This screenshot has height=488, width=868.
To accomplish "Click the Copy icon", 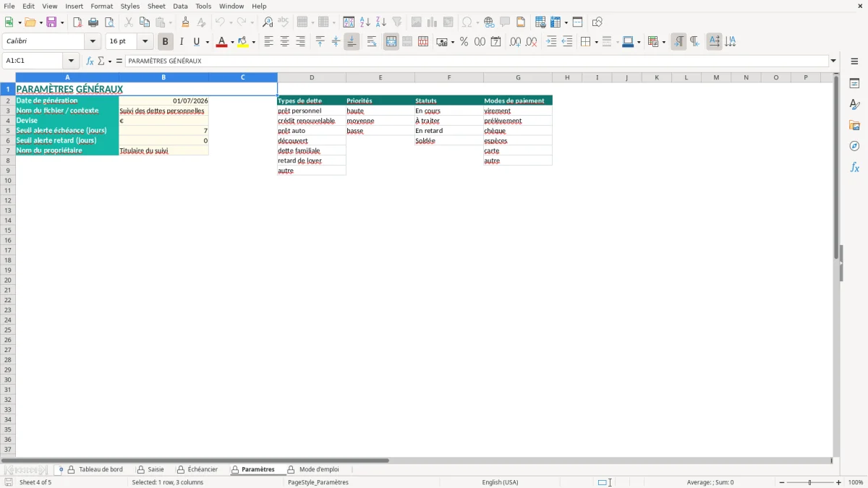I will point(145,22).
